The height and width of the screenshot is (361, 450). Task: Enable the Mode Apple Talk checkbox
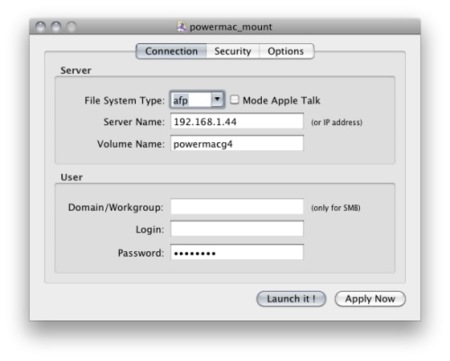click(x=235, y=99)
